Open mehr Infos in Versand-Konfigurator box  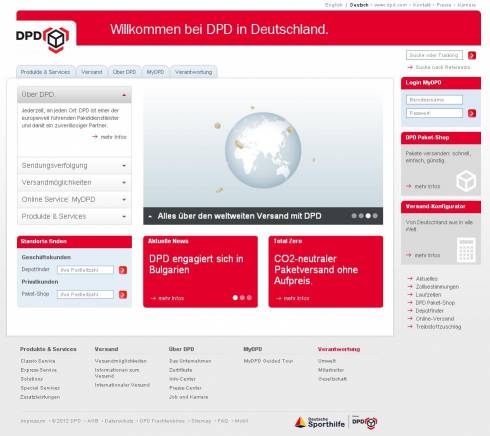423,255
